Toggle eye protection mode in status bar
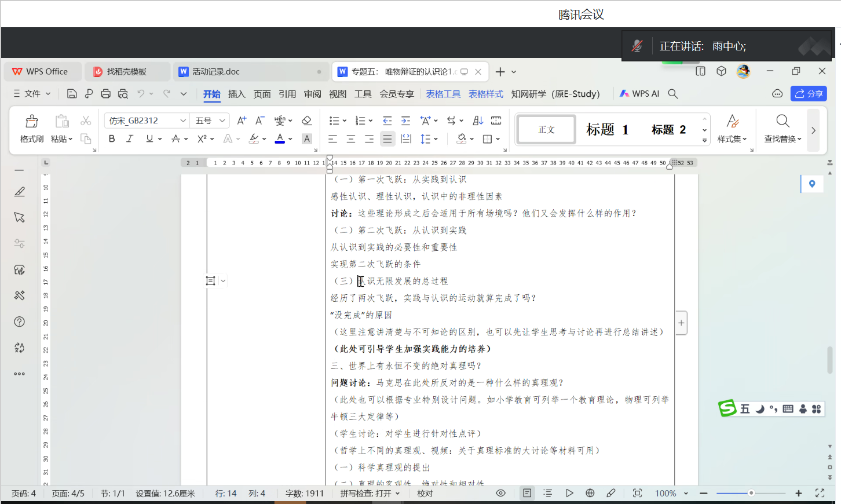Screen dimensions: 841x504 tap(500, 493)
